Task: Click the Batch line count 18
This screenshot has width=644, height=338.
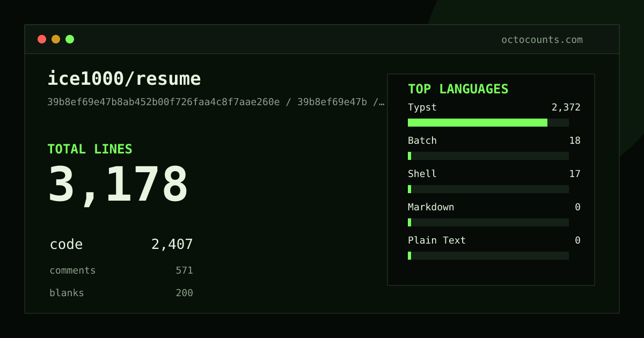Action: 575,141
